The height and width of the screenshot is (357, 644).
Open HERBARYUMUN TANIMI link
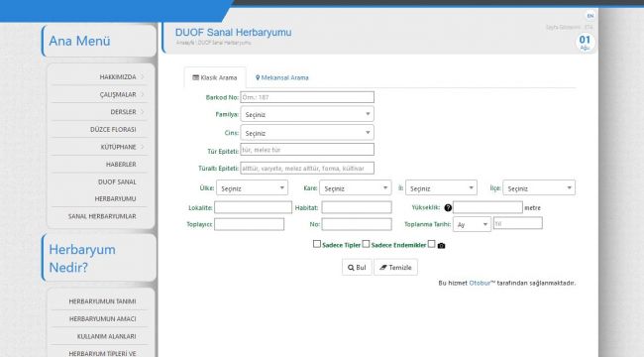click(102, 301)
